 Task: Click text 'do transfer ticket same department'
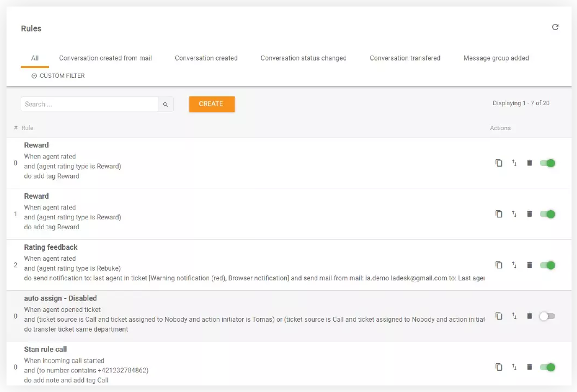tap(76, 329)
